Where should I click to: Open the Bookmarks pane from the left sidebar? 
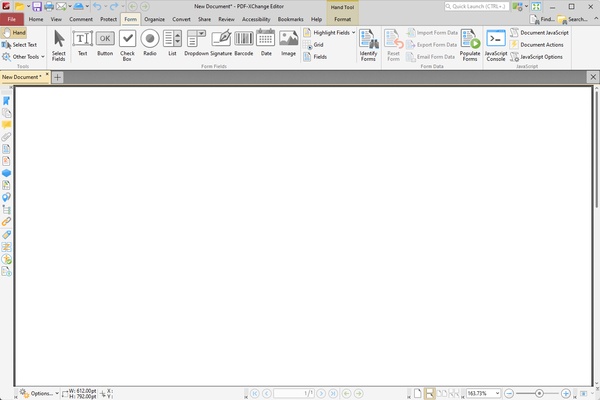6,101
